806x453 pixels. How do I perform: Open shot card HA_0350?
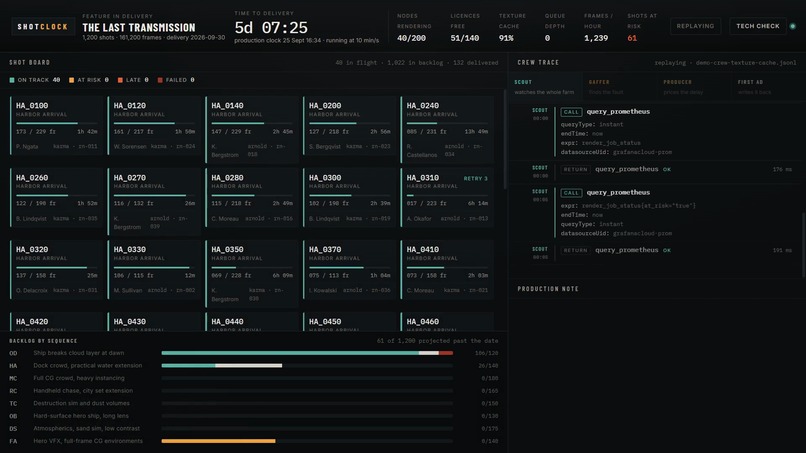252,274
